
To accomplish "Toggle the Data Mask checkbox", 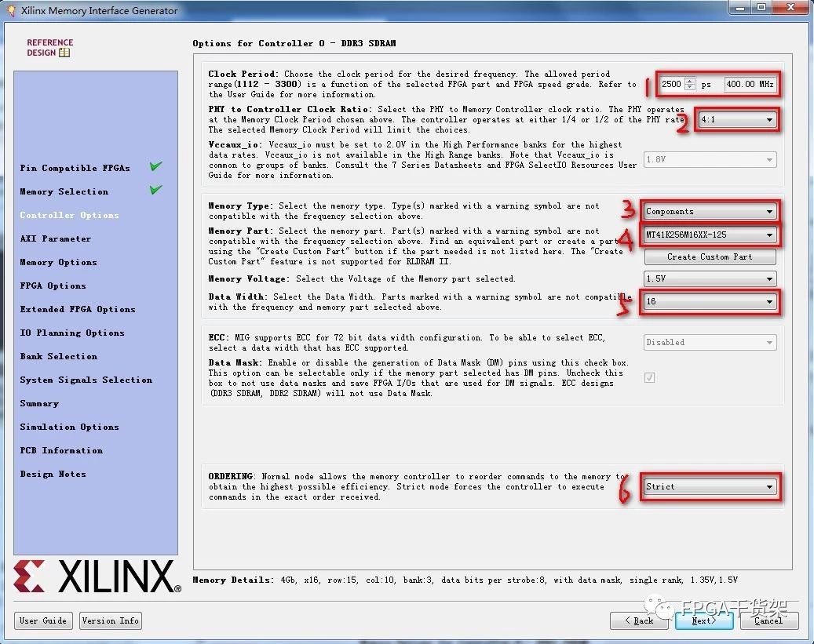I will tap(649, 377).
